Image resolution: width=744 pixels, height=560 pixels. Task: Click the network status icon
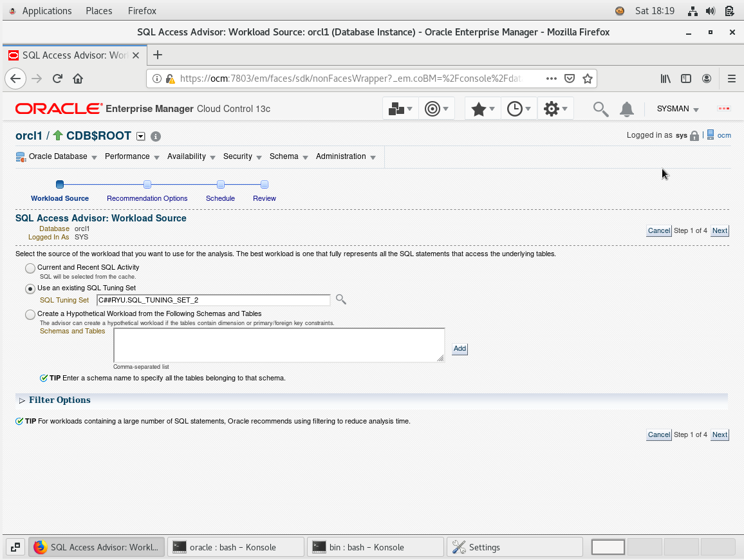693,11
